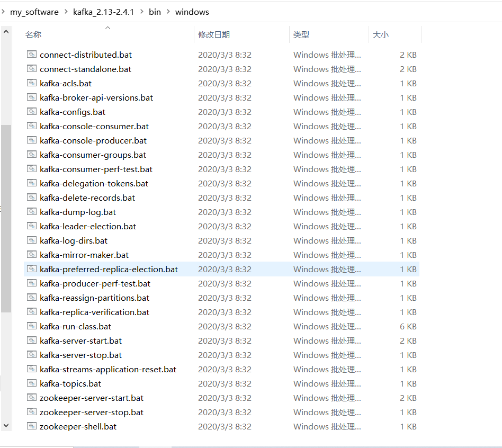This screenshot has height=448, width=502.
Task: Click the kafka-mirror-maker.bat file icon
Action: click(x=31, y=255)
